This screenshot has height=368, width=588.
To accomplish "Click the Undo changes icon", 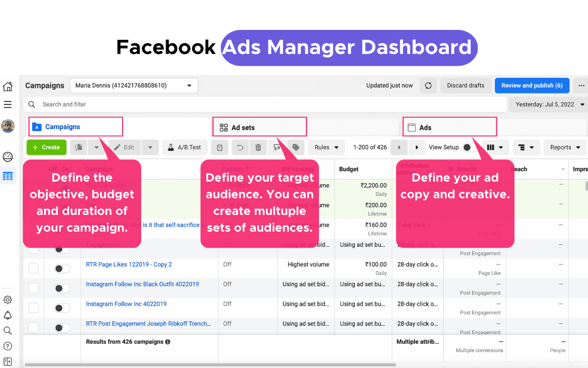I will coord(240,147).
